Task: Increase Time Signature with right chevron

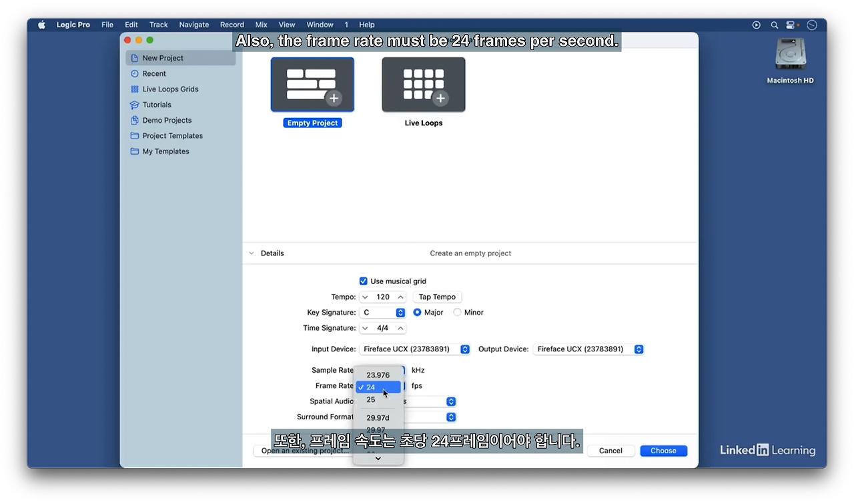Action: (x=400, y=328)
